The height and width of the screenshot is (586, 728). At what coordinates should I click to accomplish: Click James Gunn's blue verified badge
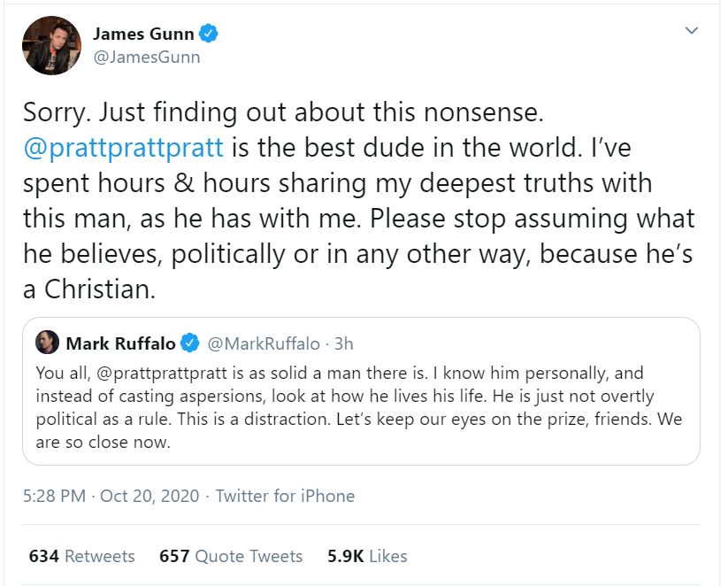click(x=209, y=35)
